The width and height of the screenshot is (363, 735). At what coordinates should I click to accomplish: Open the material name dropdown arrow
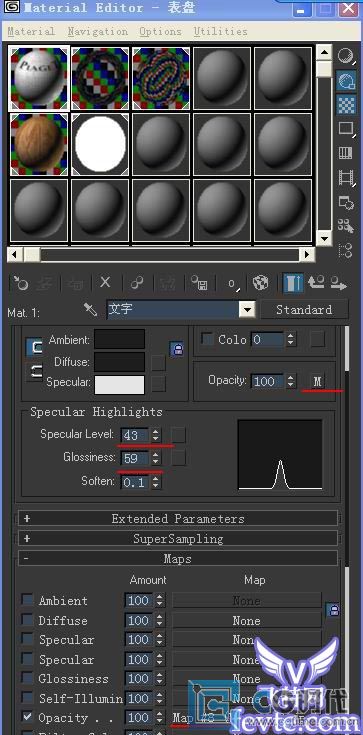[247, 309]
